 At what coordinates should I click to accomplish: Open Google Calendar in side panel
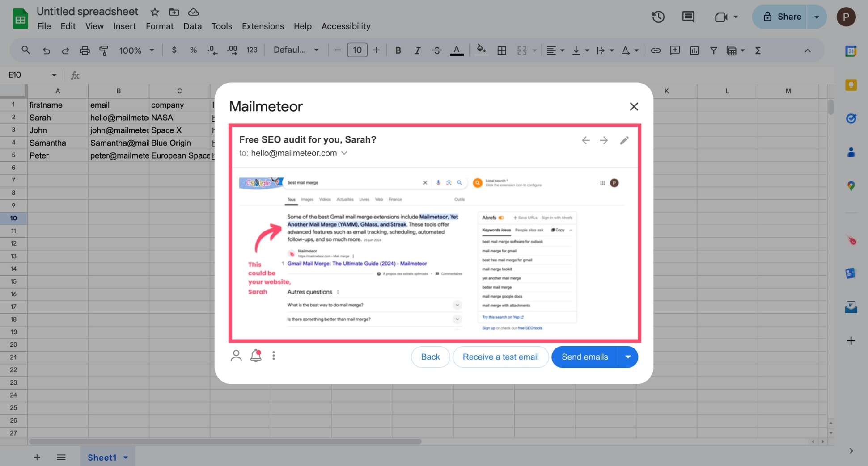851,51
